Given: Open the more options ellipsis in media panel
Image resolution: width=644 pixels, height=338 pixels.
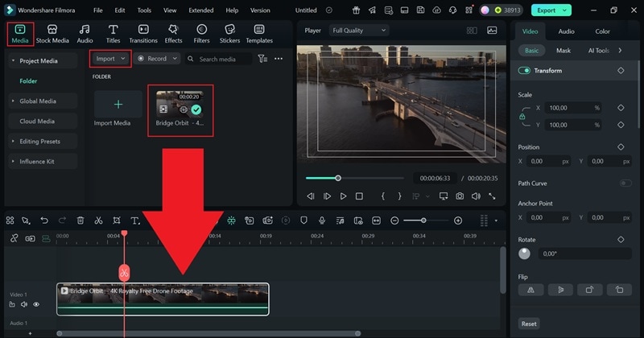Looking at the screenshot, I should click(279, 59).
